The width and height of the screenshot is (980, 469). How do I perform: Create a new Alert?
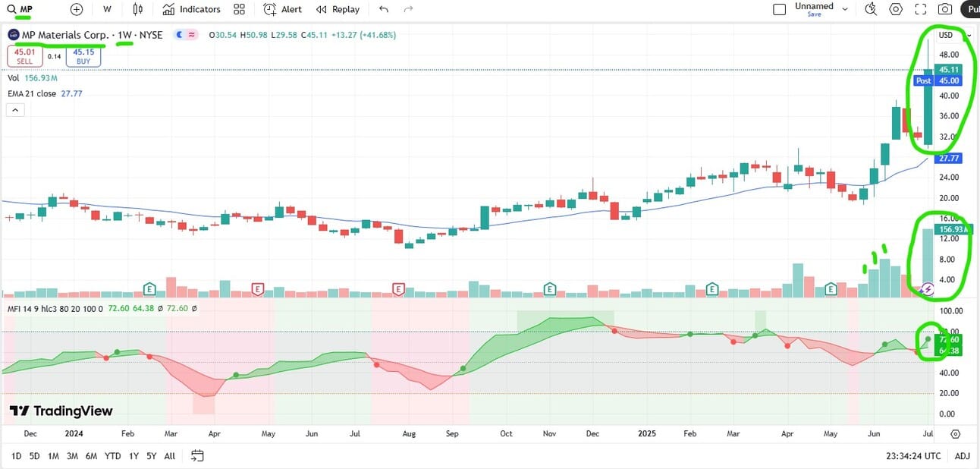pyautogui.click(x=283, y=9)
